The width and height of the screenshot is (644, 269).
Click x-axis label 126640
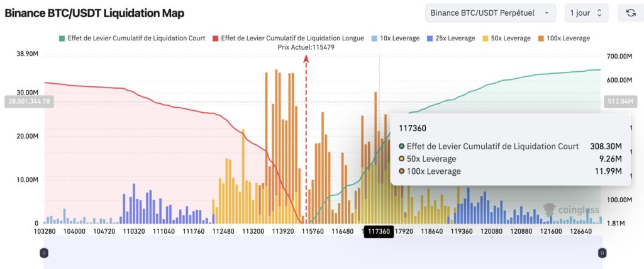tap(581, 232)
